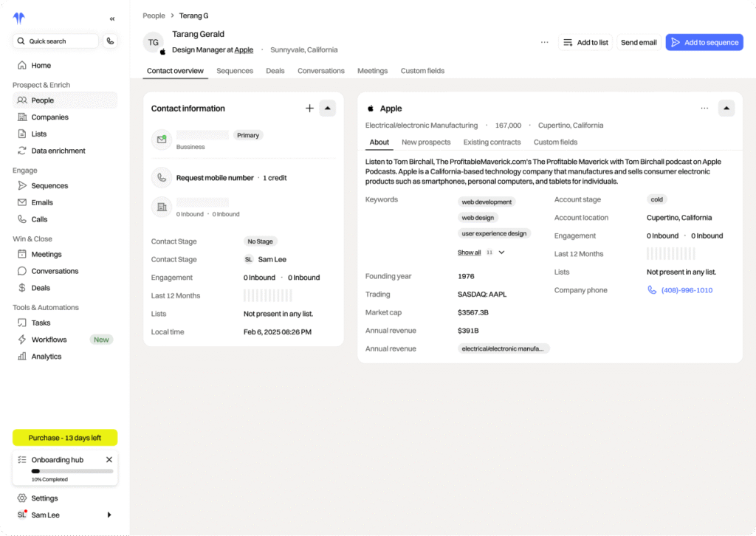Screen dimensions: 756x536
Task: Click the company building icon in contact info
Action: pos(162,207)
